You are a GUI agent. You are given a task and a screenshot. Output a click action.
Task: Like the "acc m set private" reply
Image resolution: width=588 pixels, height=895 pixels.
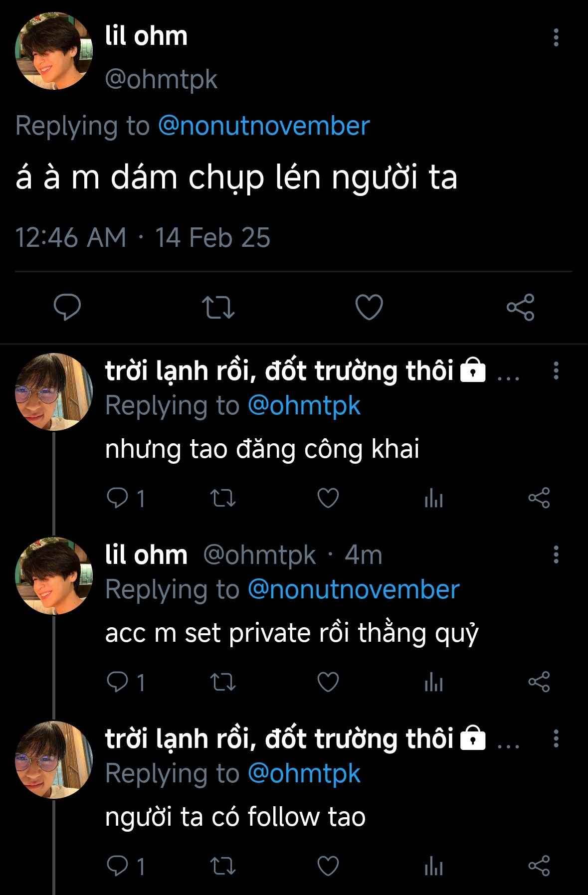[x=328, y=682]
